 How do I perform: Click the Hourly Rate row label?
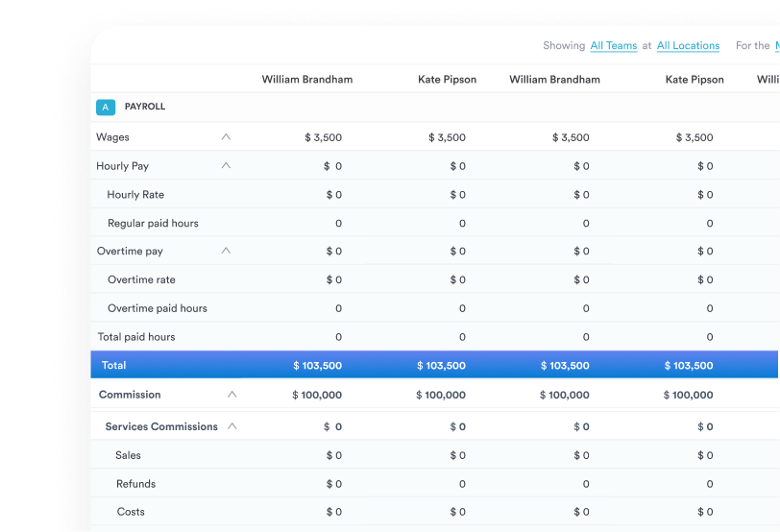point(135,195)
